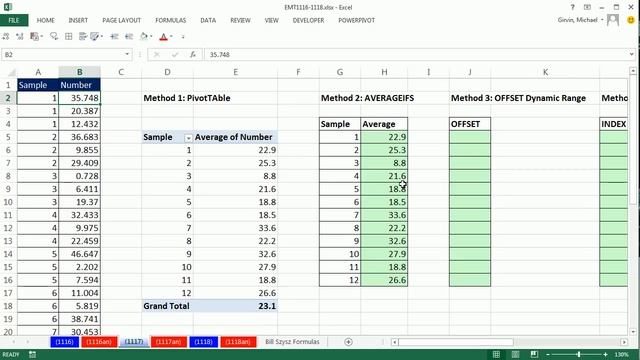Open the DATA ribbon tab
Viewport: 640px width, 360px height.
coord(208,20)
